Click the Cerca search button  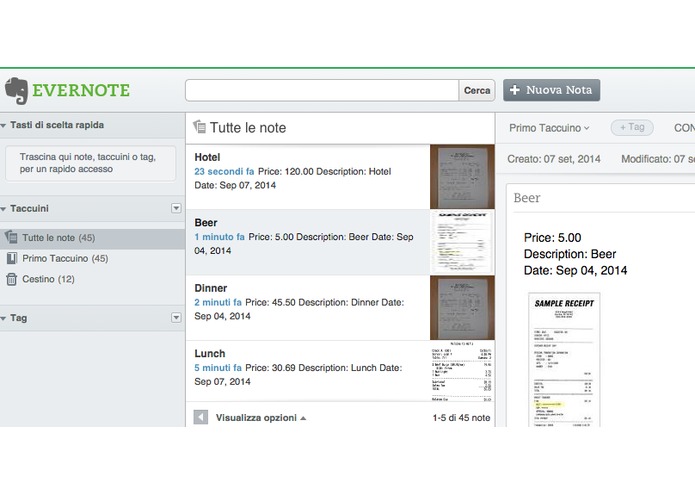pyautogui.click(x=477, y=90)
